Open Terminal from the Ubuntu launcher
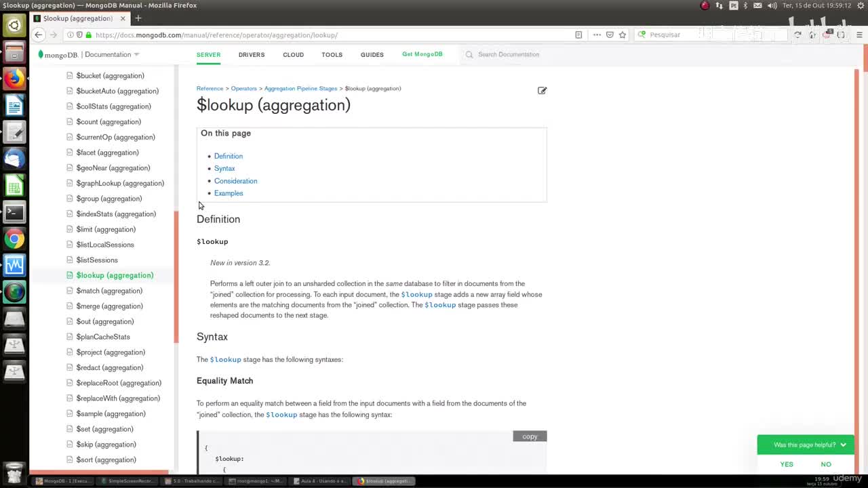 pyautogui.click(x=14, y=212)
